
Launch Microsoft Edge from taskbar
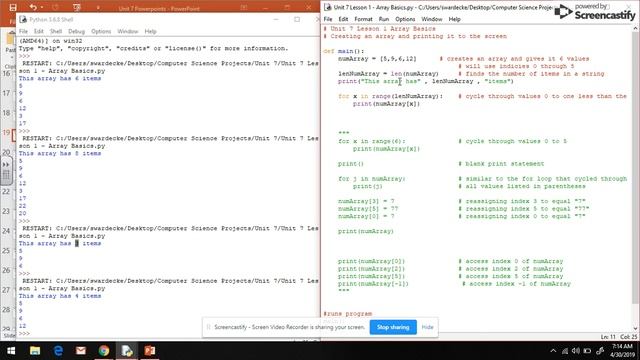(58, 351)
